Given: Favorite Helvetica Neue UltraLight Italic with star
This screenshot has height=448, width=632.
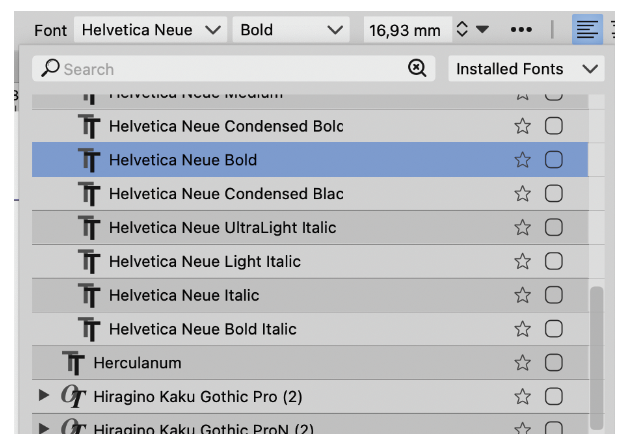Looking at the screenshot, I should 522,227.
